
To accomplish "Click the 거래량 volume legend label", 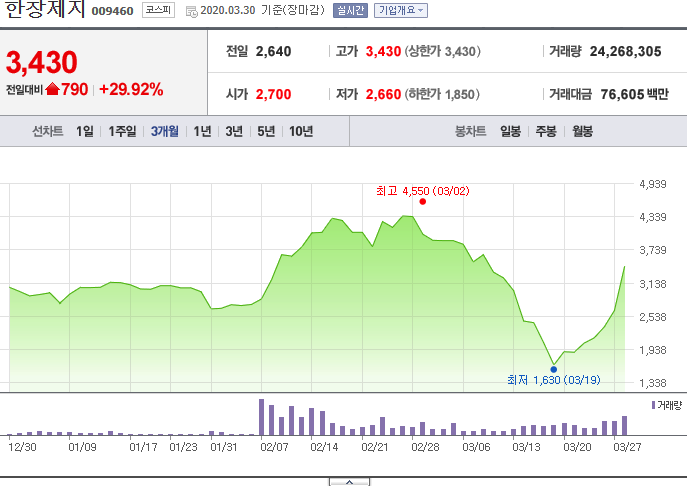I will pyautogui.click(x=667, y=405).
